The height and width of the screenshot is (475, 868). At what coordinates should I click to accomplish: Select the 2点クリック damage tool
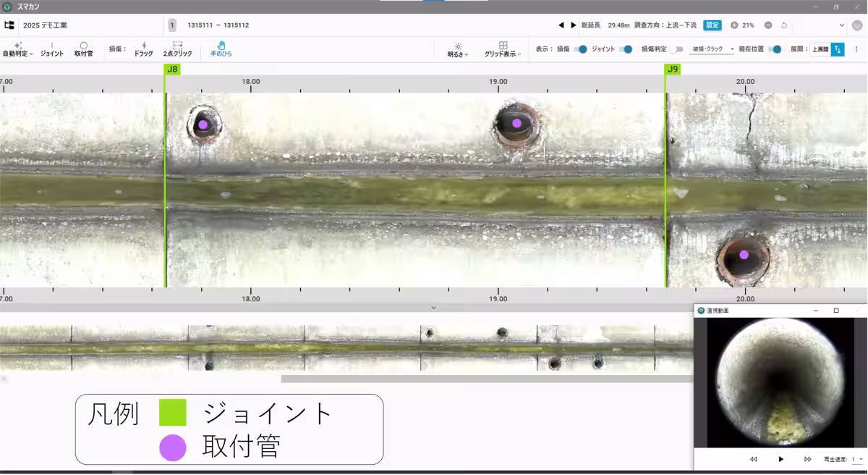pyautogui.click(x=176, y=49)
